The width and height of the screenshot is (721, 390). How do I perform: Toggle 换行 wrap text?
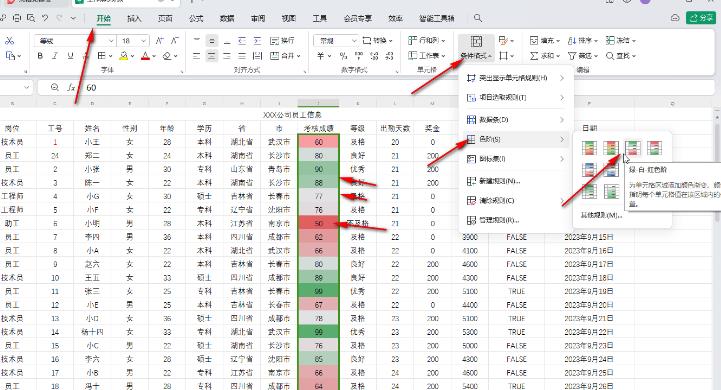pos(282,41)
